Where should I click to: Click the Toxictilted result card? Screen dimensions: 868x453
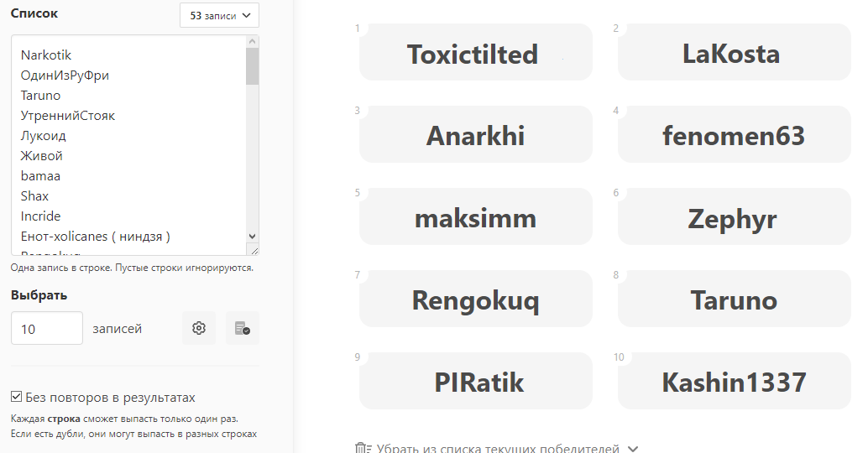475,53
